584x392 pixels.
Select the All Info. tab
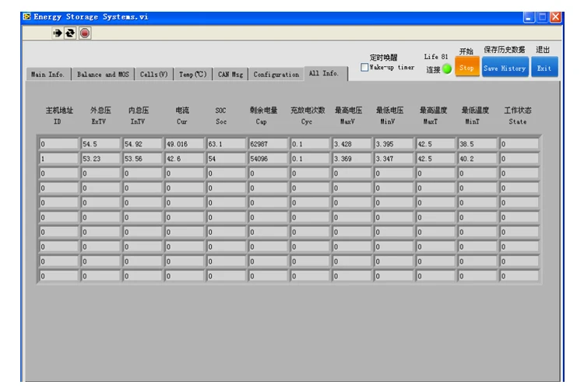click(324, 73)
